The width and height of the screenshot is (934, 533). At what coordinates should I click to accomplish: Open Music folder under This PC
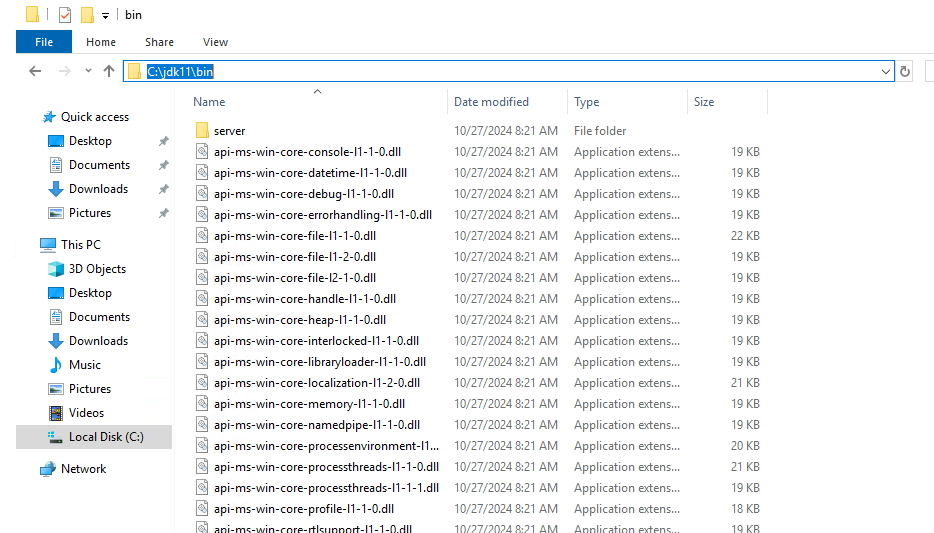(x=85, y=365)
